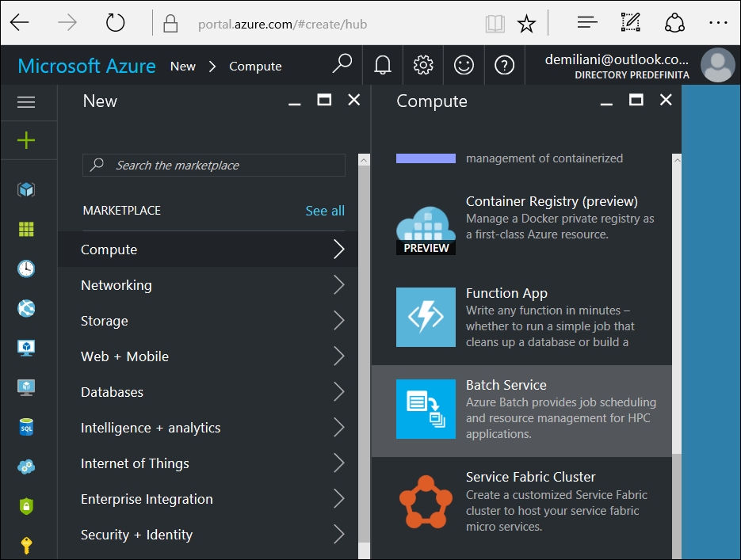
Task: Refresh the Azure portal page
Action: click(x=115, y=23)
